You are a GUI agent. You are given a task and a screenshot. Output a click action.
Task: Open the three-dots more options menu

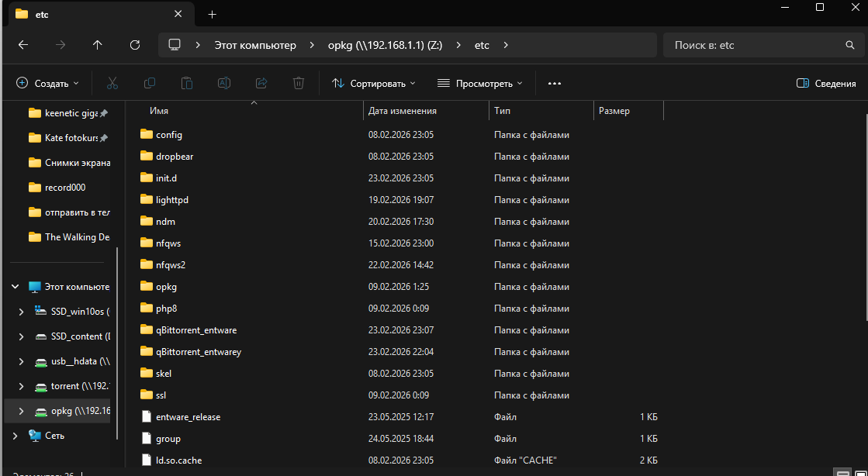tap(554, 83)
